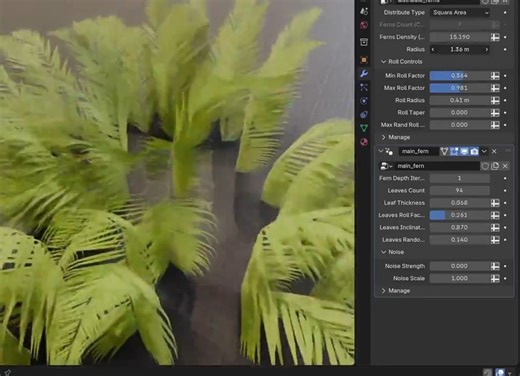Click the main_fern modifier name field
The height and width of the screenshot is (376, 520).
point(419,151)
